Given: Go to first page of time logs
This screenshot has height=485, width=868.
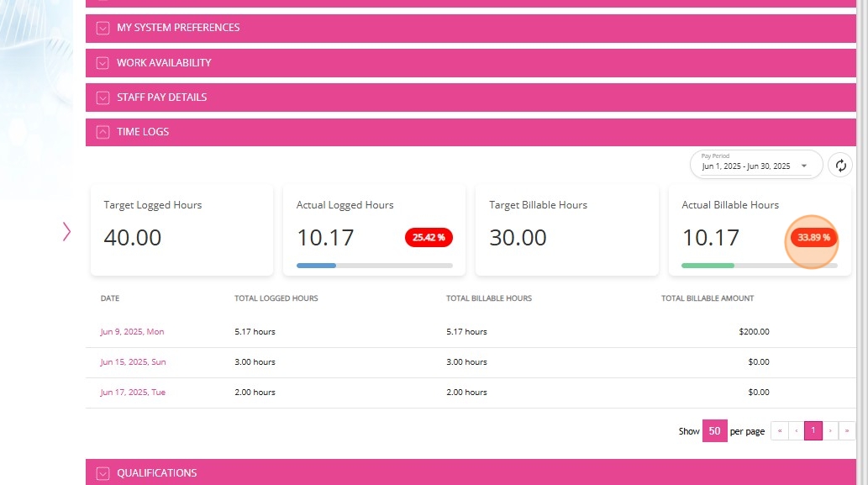Looking at the screenshot, I should [780, 430].
